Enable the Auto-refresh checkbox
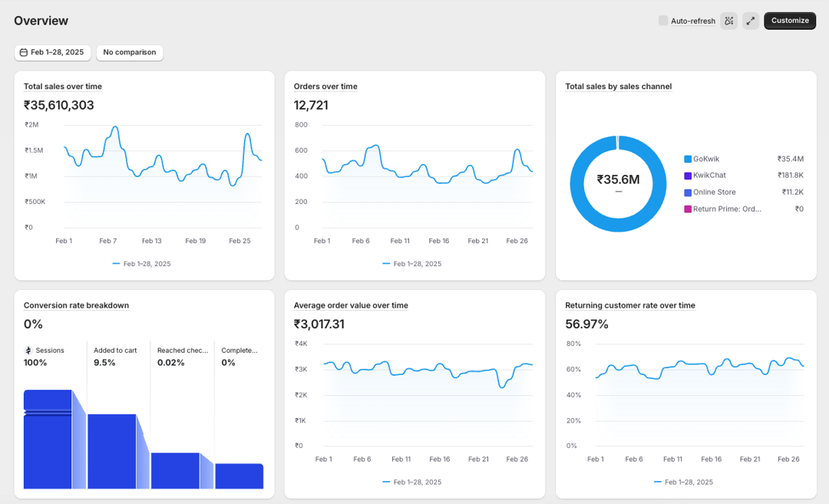The width and height of the screenshot is (829, 504). (663, 21)
